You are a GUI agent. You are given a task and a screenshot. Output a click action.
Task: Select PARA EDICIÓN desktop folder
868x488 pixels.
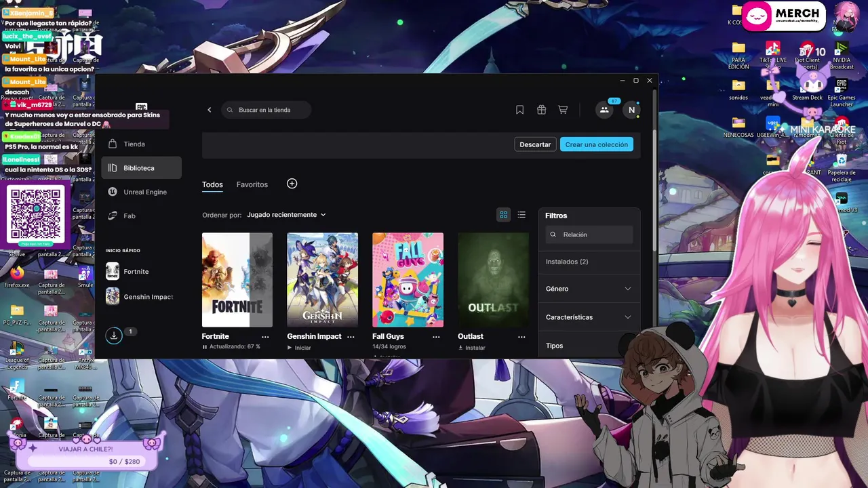click(x=738, y=56)
